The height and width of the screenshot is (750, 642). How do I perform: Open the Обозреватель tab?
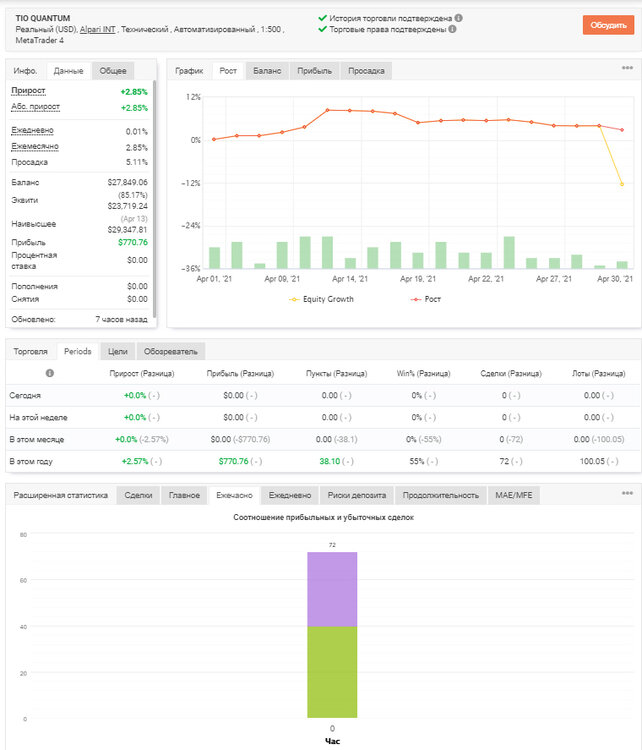pyautogui.click(x=171, y=352)
